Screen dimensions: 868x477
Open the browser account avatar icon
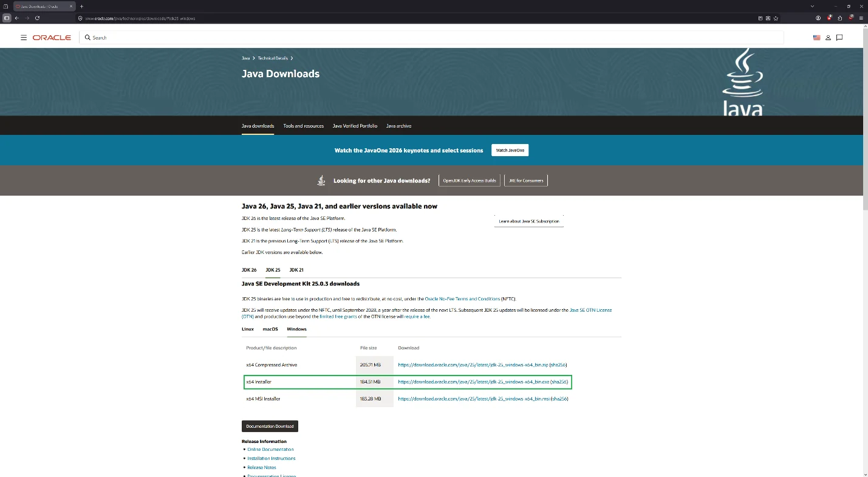pos(818,18)
